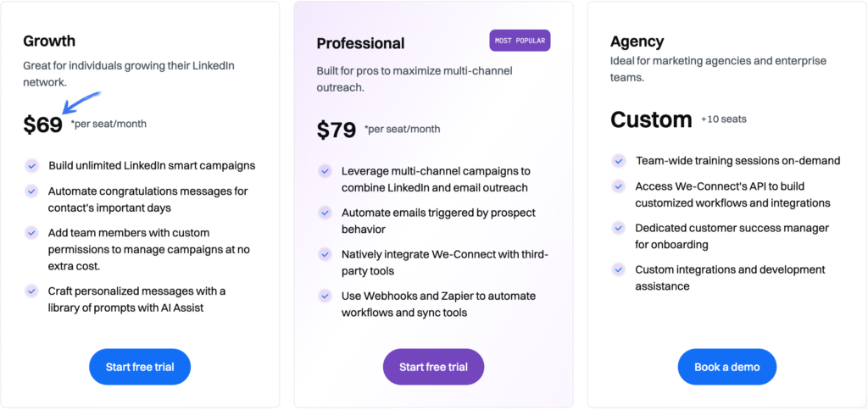Image resolution: width=868 pixels, height=410 pixels.
Task: Click checkmark icon beside unlimited LinkedIn smart campaigns
Action: [x=31, y=166]
